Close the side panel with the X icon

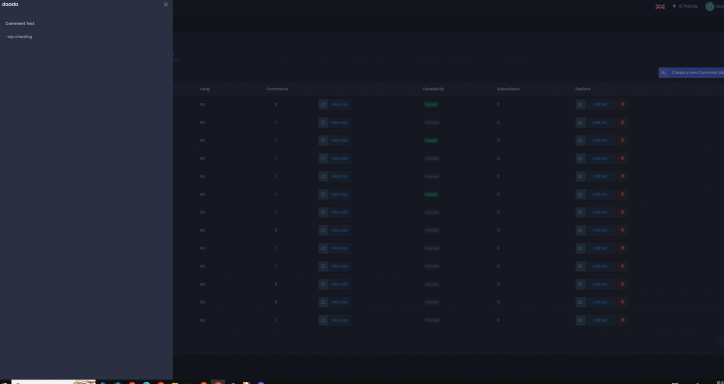pyautogui.click(x=166, y=5)
